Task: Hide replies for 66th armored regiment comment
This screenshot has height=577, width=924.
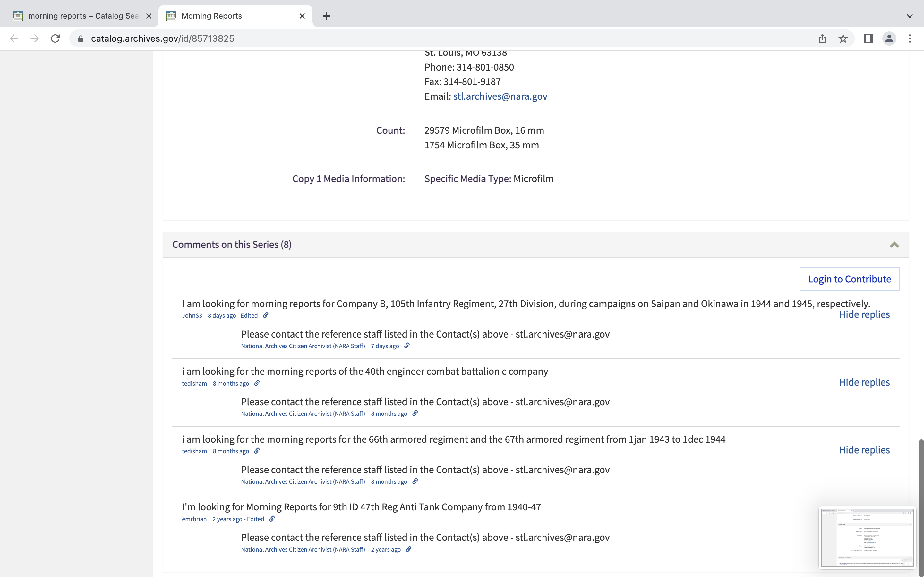Action: (864, 450)
